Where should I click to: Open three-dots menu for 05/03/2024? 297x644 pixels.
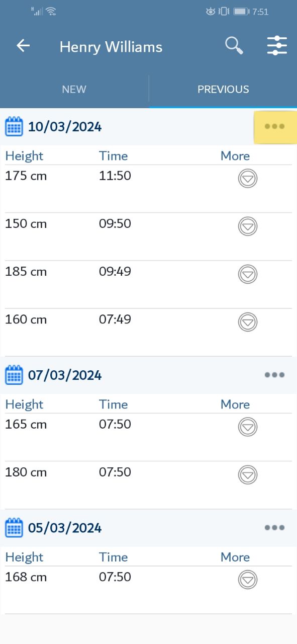275,528
